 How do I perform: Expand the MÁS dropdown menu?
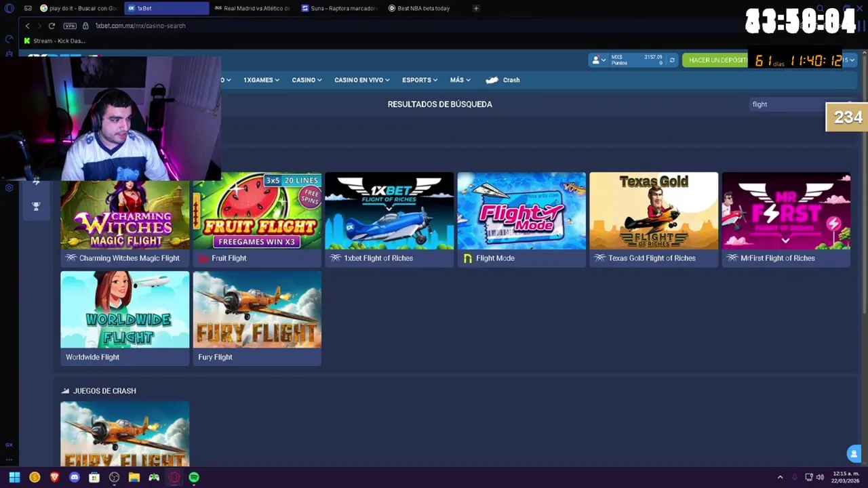pyautogui.click(x=460, y=80)
